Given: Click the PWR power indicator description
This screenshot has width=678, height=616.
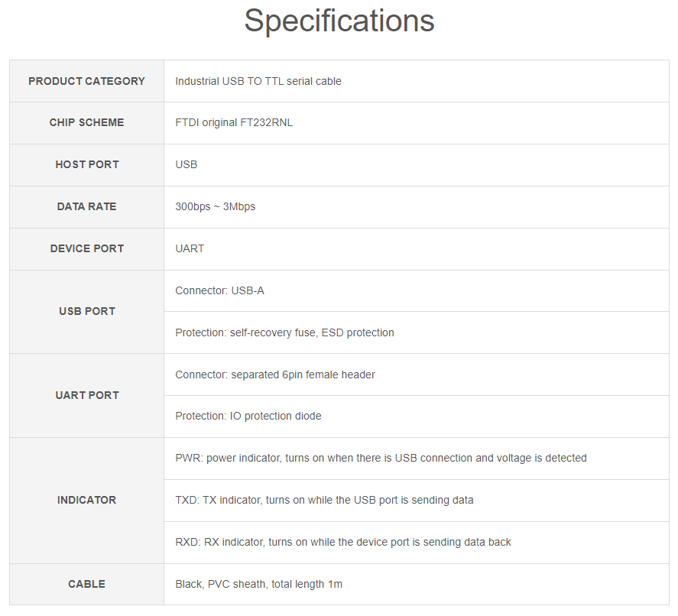Looking at the screenshot, I should coord(381,458).
